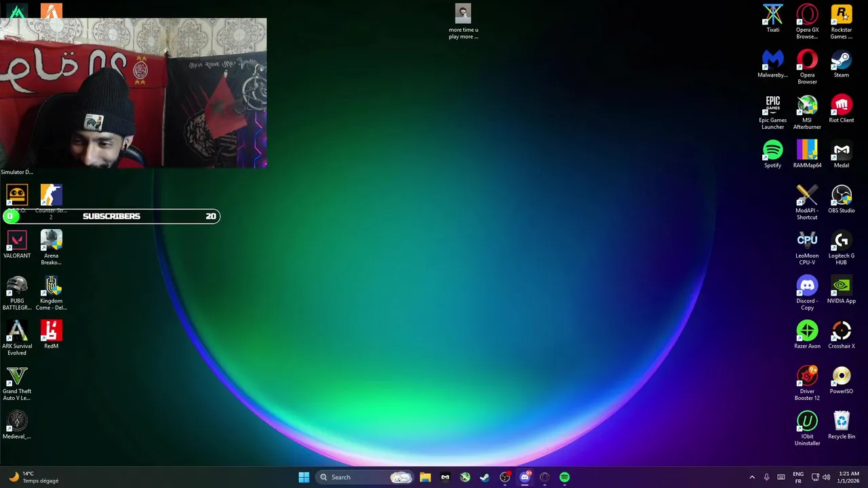
Task: Switch to Discord in the taskbar
Action: pos(524,477)
